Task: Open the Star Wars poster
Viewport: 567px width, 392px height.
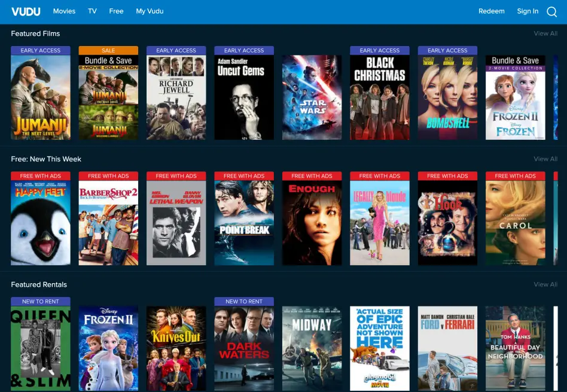Action: [x=312, y=97]
